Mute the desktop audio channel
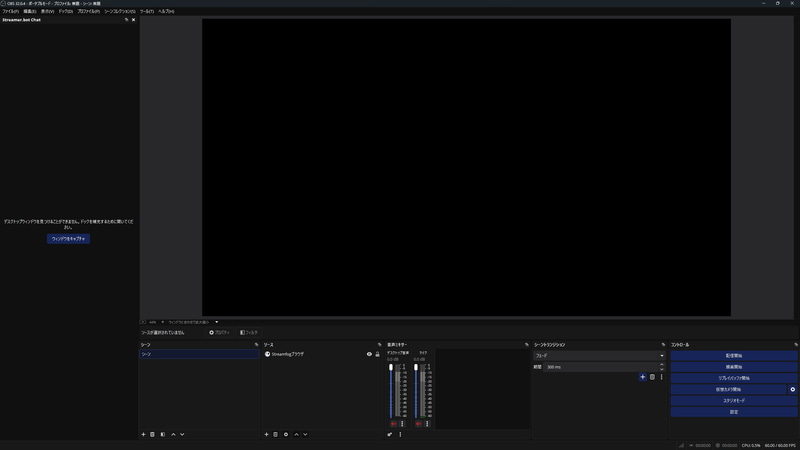Image resolution: width=800 pixels, height=450 pixels. (x=393, y=423)
